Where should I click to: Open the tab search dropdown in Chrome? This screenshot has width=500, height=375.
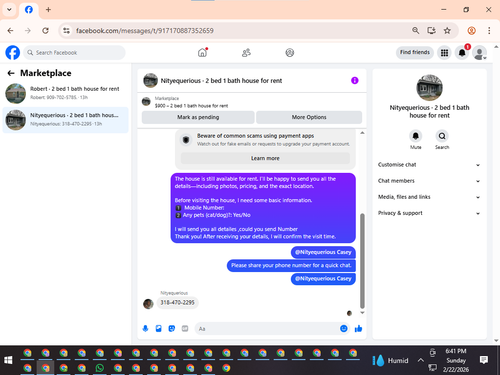9,9
